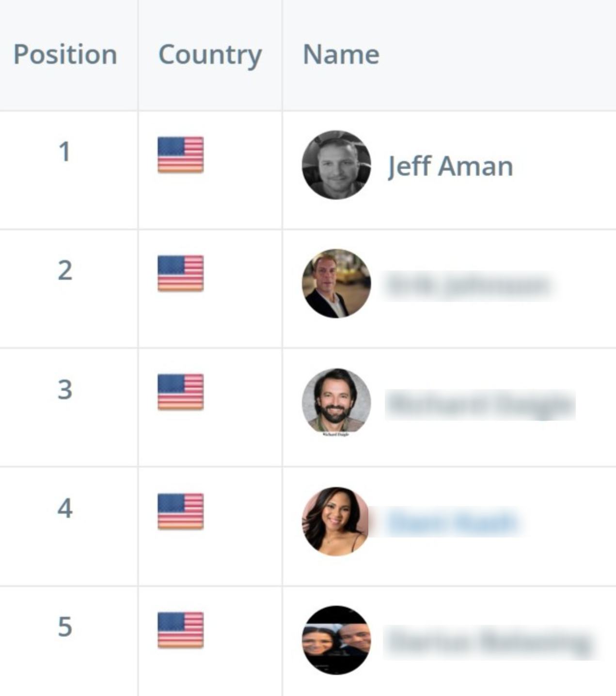Open the couple photo avatar in row 5
This screenshot has height=696, width=616.
point(336,640)
